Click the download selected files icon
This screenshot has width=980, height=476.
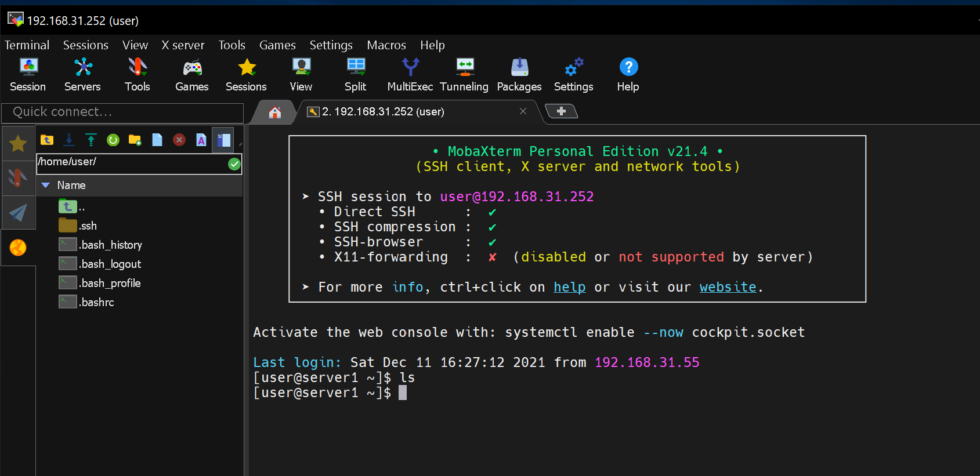69,140
